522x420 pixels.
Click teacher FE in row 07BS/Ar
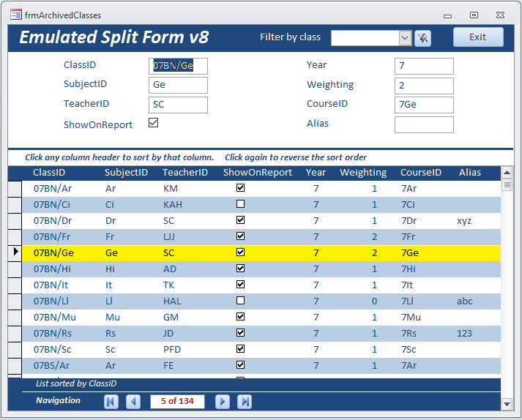click(x=168, y=366)
